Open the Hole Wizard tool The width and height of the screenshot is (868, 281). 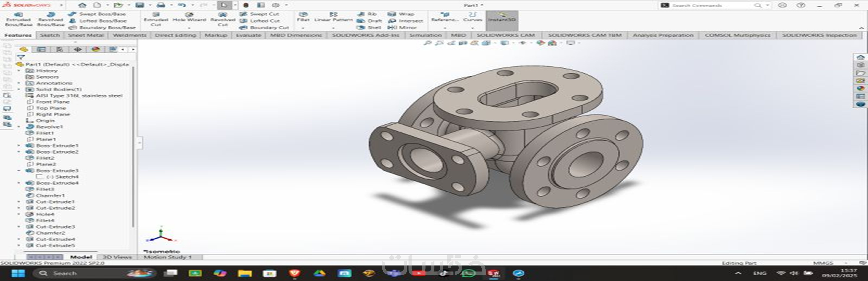(189, 17)
